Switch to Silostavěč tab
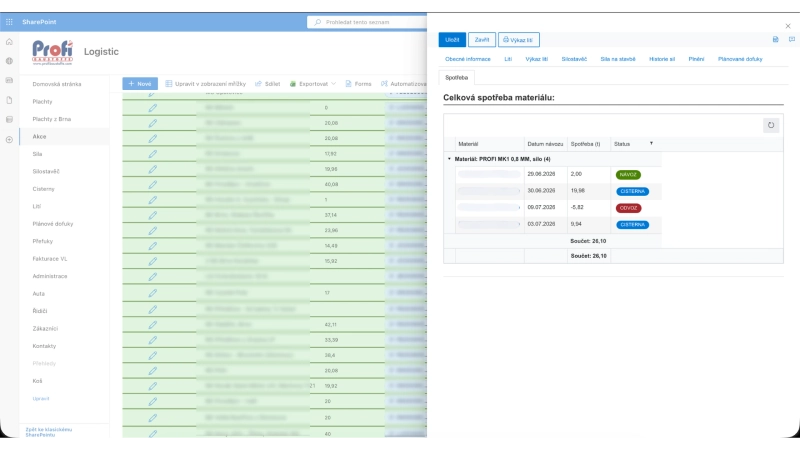This screenshot has width=800, height=450. click(574, 59)
